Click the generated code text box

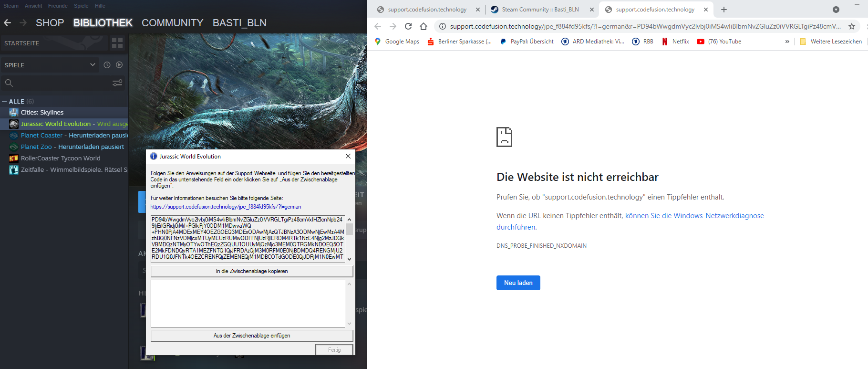(x=248, y=238)
